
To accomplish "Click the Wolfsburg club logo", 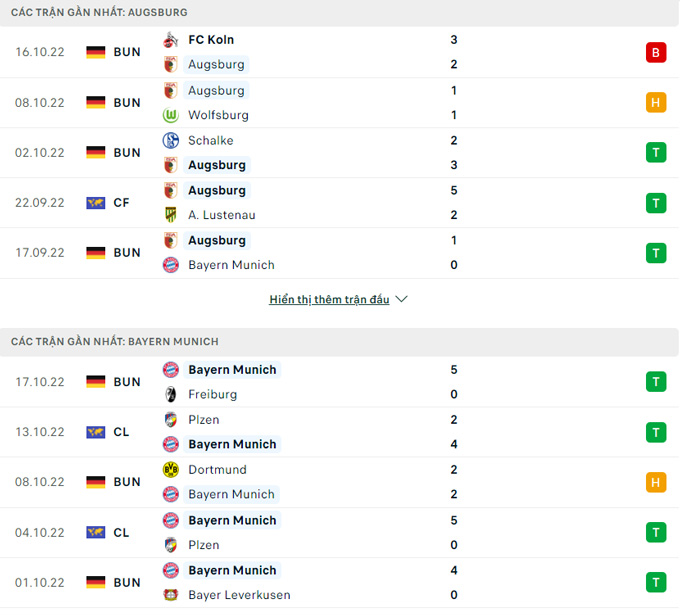I will [x=170, y=115].
